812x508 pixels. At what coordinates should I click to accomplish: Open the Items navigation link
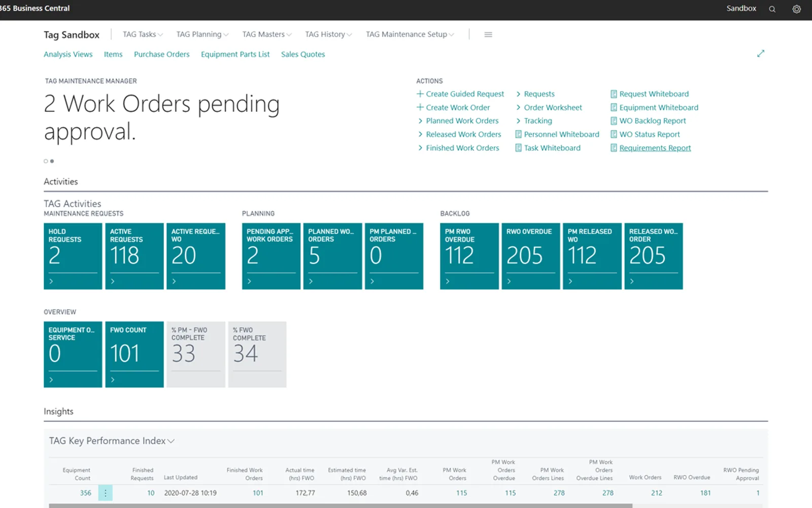(113, 54)
